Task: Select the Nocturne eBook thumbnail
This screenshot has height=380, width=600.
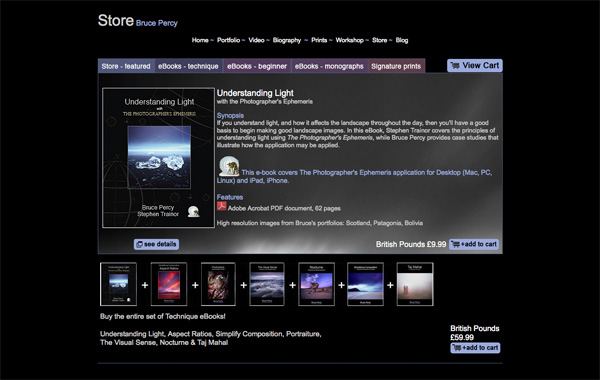Action: click(x=316, y=284)
